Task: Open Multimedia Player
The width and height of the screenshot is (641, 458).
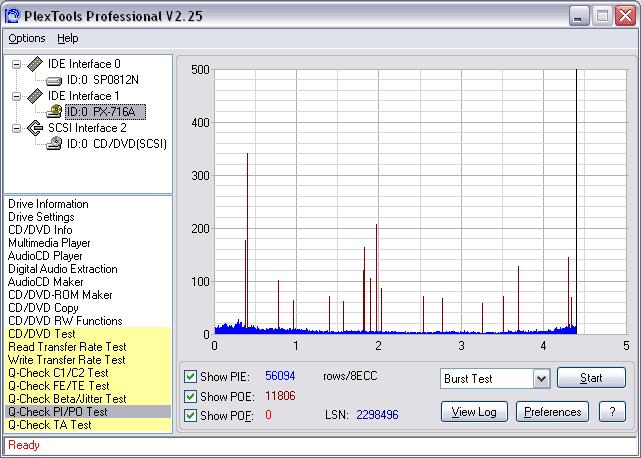Action: point(49,243)
